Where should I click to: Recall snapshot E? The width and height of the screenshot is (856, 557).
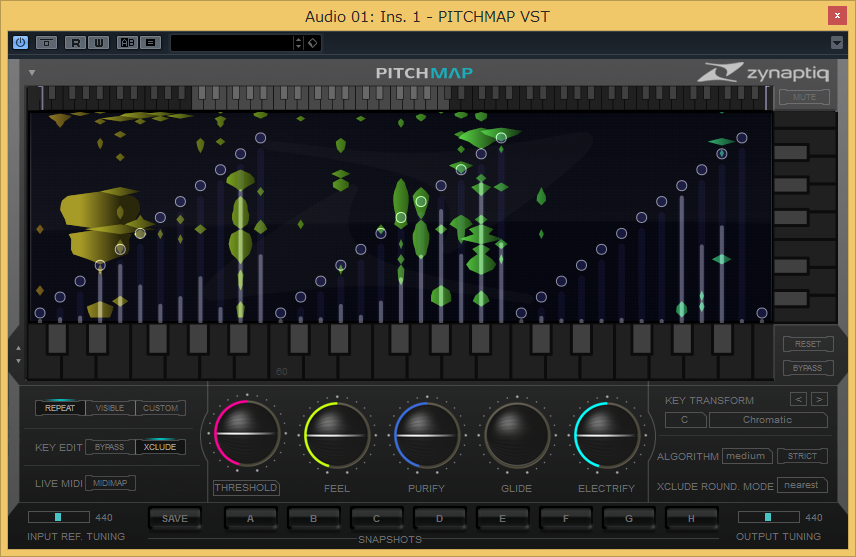(502, 518)
